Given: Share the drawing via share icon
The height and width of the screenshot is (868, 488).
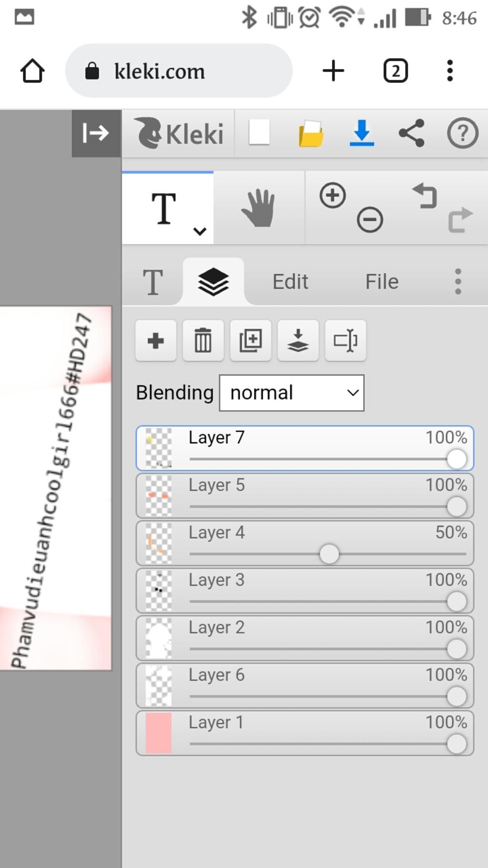Looking at the screenshot, I should [412, 133].
